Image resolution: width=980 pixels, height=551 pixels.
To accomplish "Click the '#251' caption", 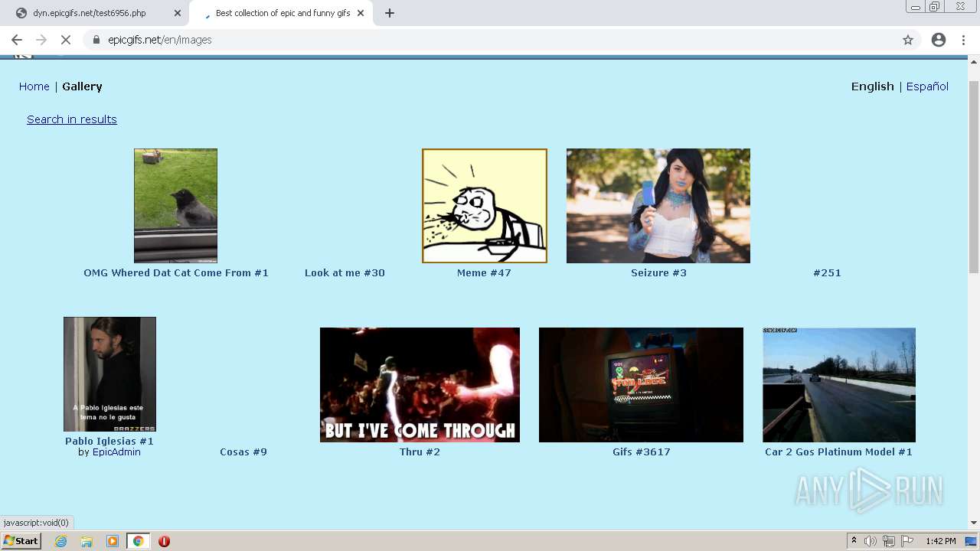I will [827, 273].
